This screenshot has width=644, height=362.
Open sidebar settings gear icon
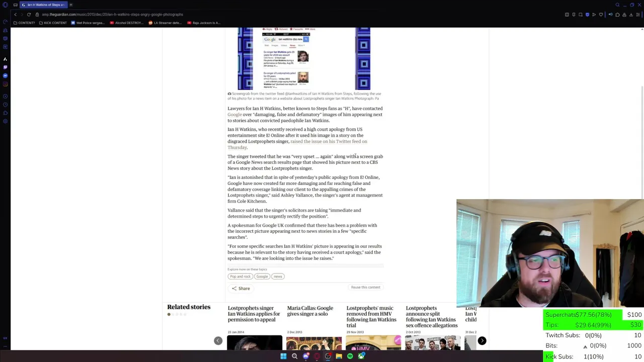(x=5, y=122)
